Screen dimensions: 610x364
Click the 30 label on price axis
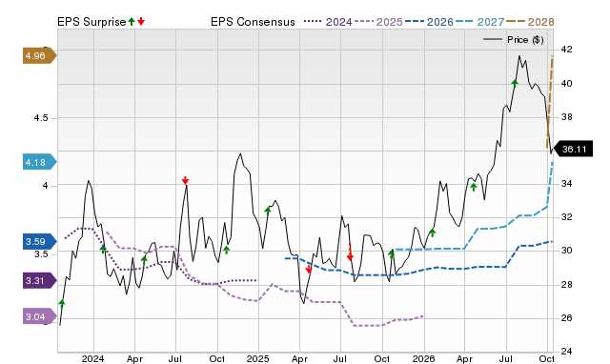coord(566,251)
